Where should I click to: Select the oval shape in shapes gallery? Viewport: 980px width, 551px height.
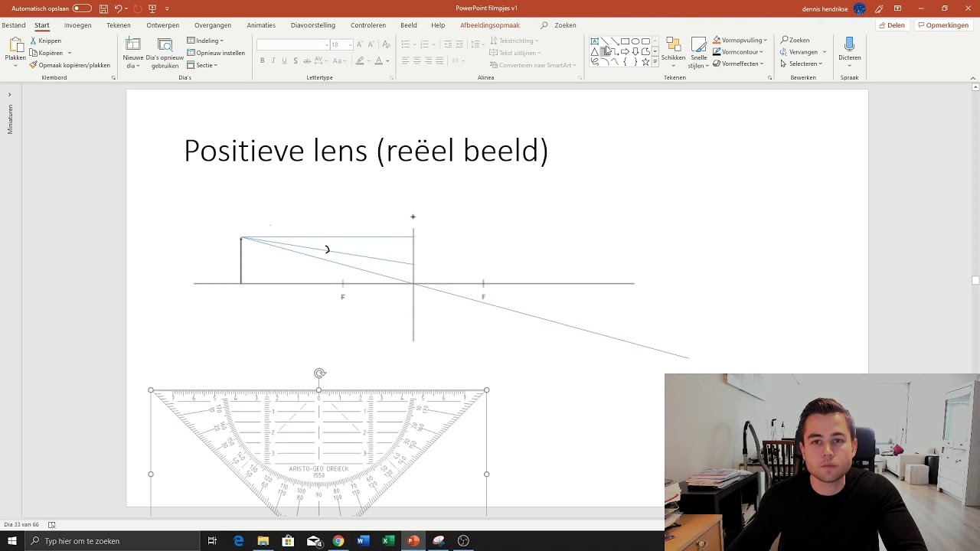[x=635, y=41]
